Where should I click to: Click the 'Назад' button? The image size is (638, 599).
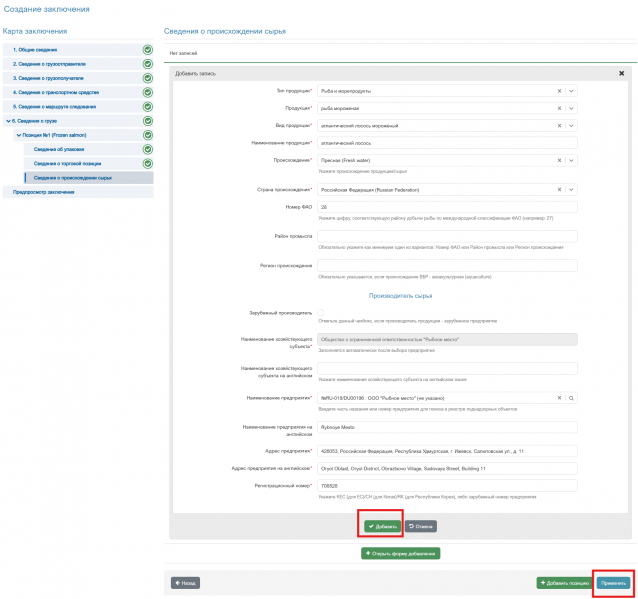[185, 583]
